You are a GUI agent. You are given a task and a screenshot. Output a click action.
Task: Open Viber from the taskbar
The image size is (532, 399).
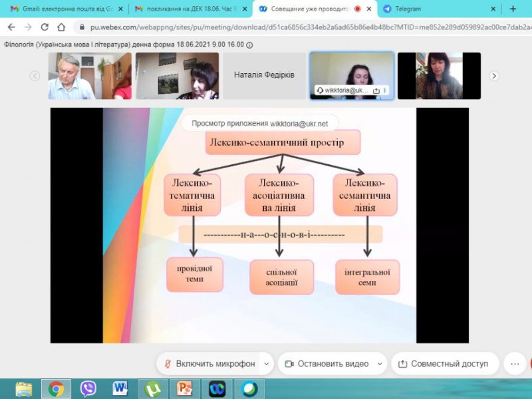[88, 388]
